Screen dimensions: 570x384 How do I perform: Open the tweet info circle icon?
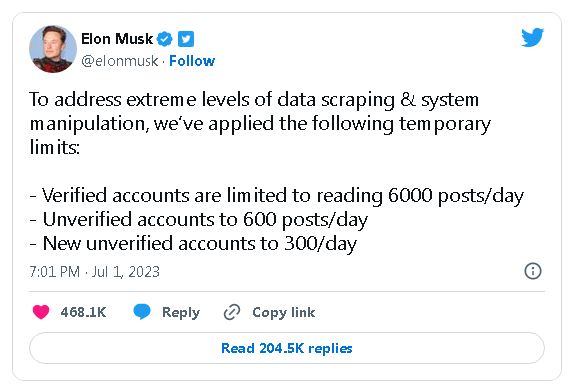(533, 271)
